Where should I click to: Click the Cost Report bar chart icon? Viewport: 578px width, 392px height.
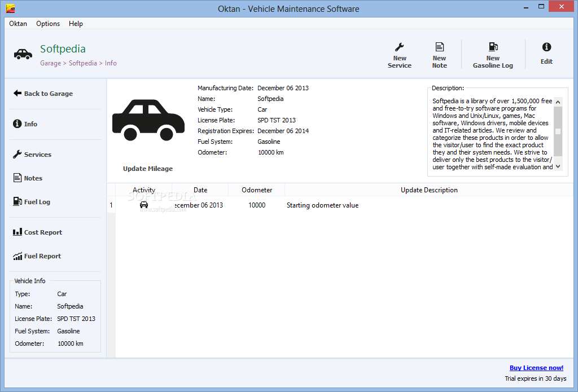tap(17, 232)
